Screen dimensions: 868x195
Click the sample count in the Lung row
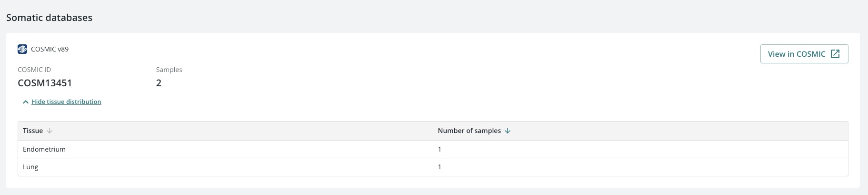click(x=439, y=167)
